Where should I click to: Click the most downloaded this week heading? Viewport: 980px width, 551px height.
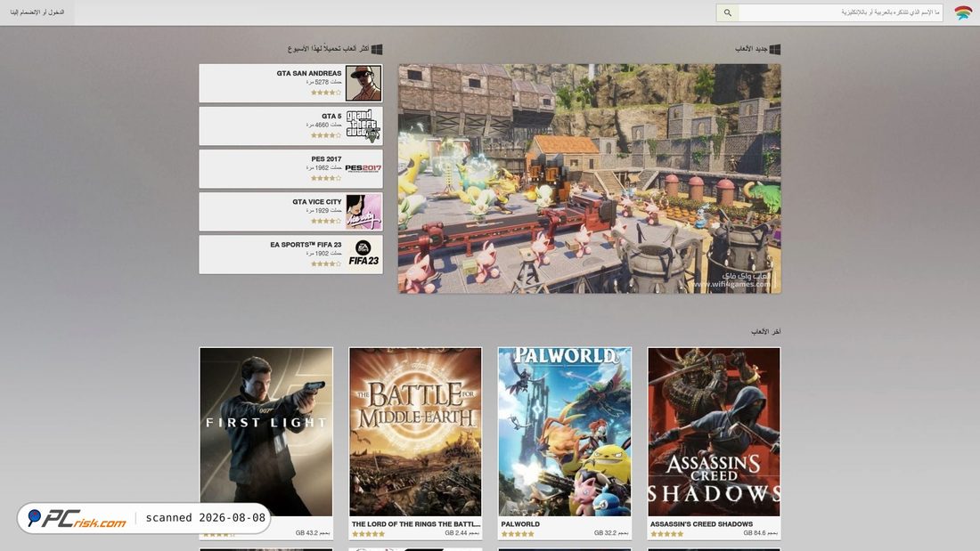coord(328,49)
